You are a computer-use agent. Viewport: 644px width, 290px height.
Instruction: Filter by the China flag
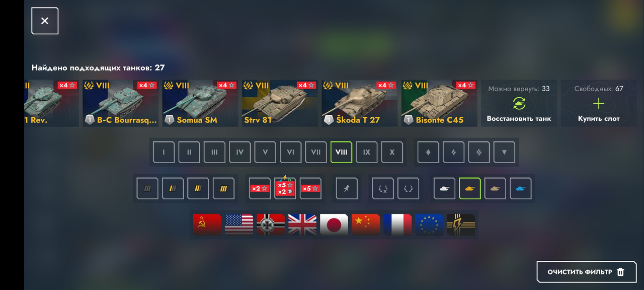coord(366,225)
